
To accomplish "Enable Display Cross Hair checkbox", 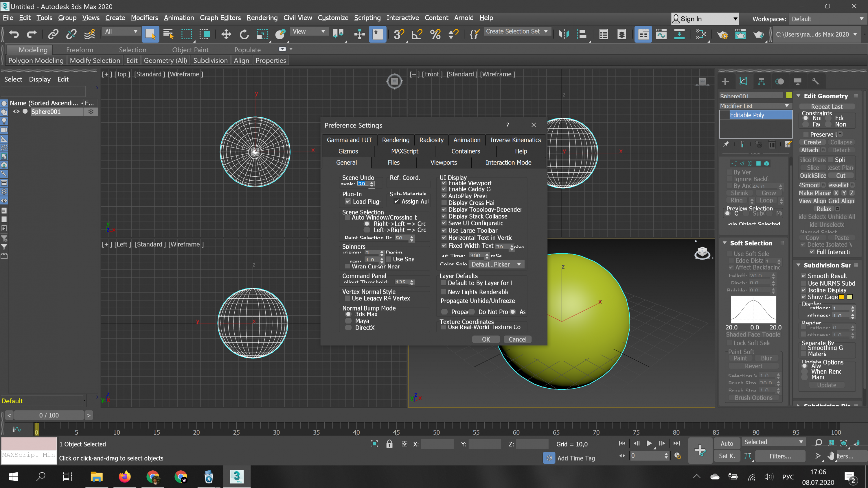I will pos(444,203).
